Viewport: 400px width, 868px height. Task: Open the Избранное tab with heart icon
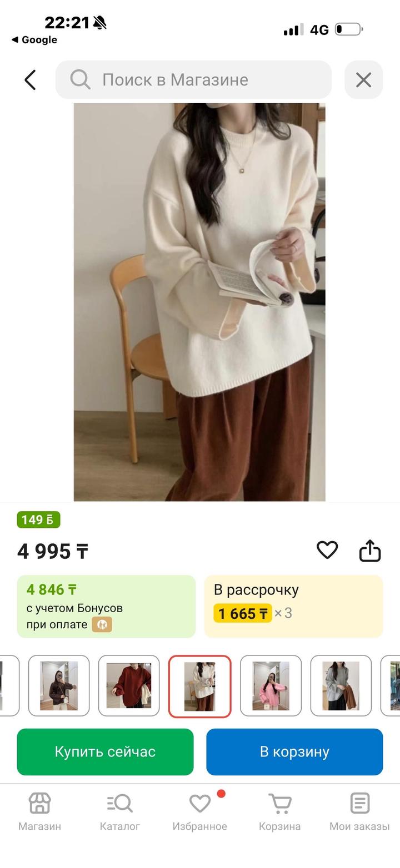[x=200, y=812]
